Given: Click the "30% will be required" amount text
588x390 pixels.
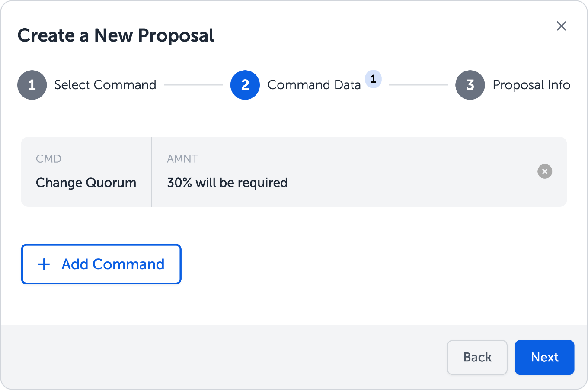Looking at the screenshot, I should 227,183.
